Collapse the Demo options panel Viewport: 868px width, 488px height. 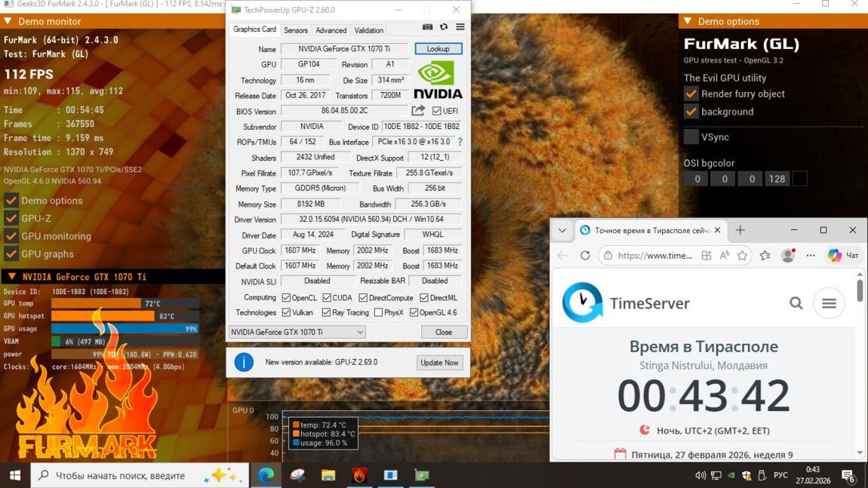coord(688,22)
